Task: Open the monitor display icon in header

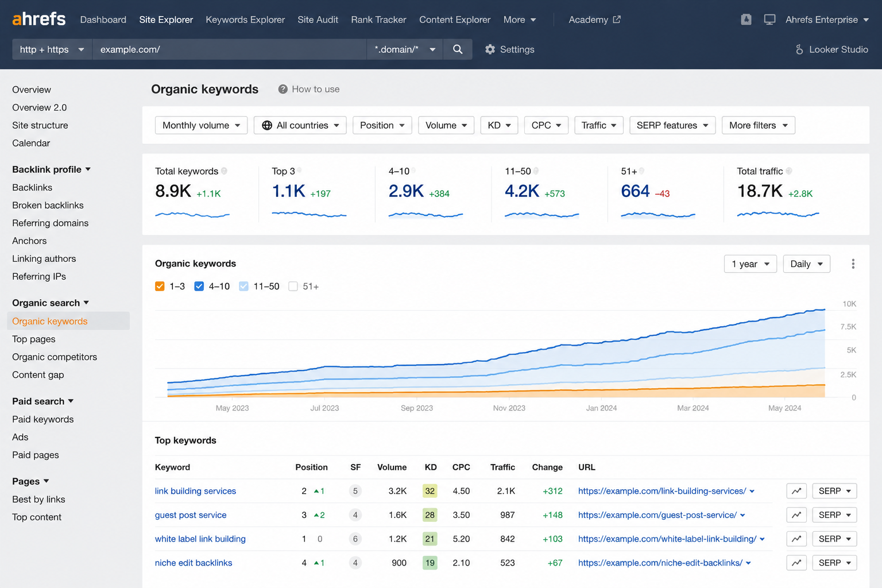Action: pyautogui.click(x=769, y=20)
